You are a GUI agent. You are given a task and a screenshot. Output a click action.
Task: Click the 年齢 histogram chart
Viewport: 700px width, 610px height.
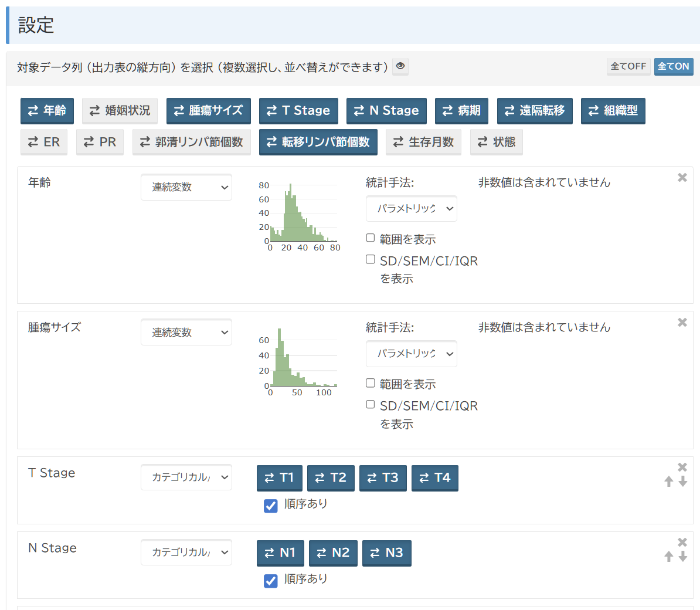300,215
